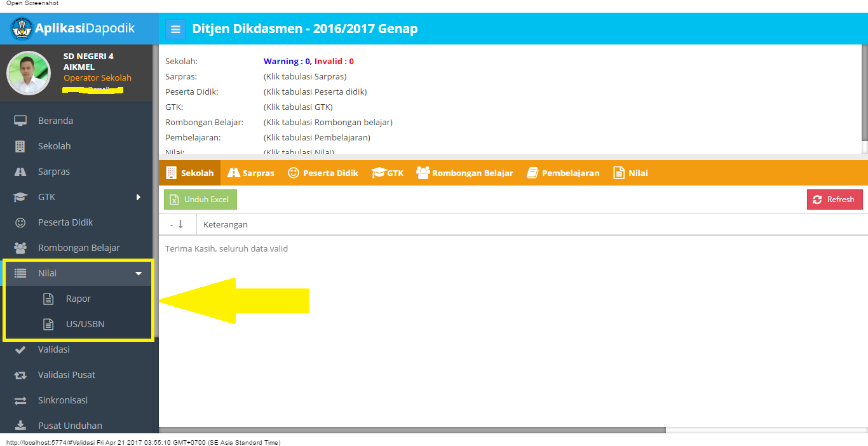868x446 pixels.
Task: Click the Excel icon on Unduh button
Action: [x=174, y=199]
